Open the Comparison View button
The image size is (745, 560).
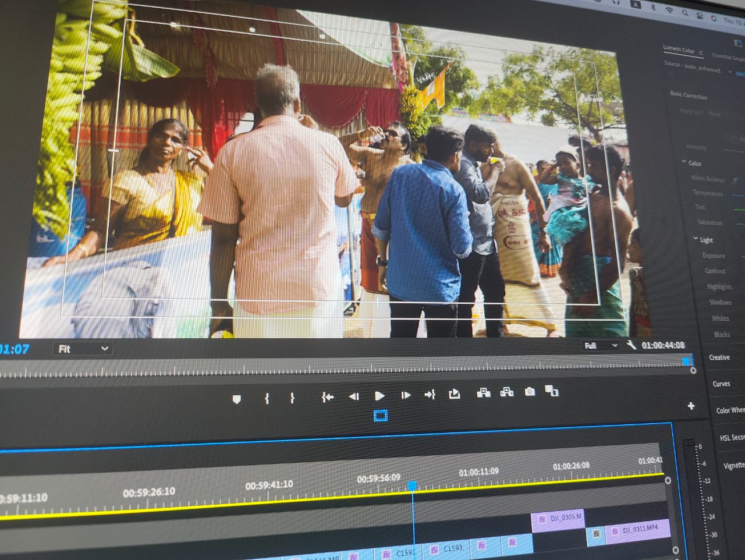click(x=551, y=391)
